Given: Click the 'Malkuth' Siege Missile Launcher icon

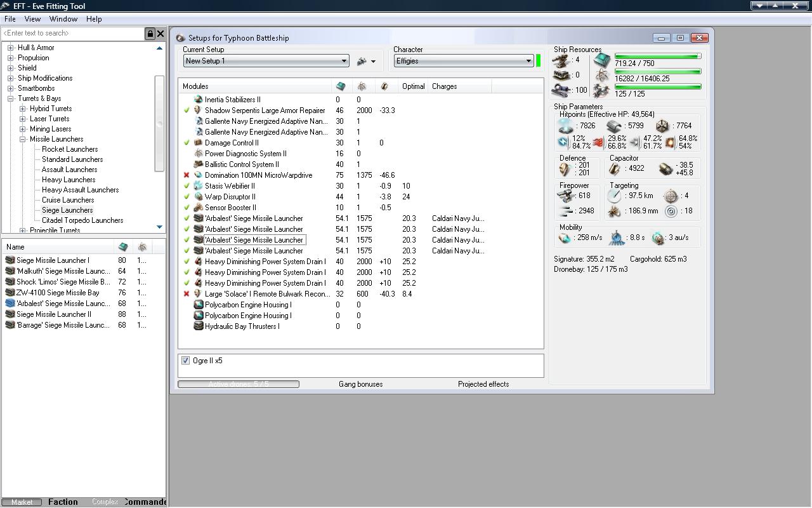Looking at the screenshot, I should 10,271.
